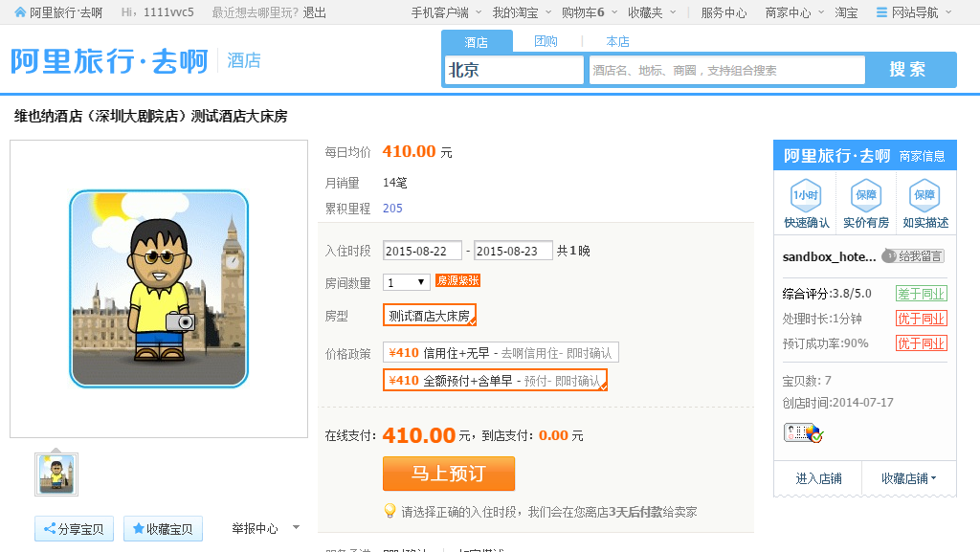Click username 1111vvc5

[168, 12]
